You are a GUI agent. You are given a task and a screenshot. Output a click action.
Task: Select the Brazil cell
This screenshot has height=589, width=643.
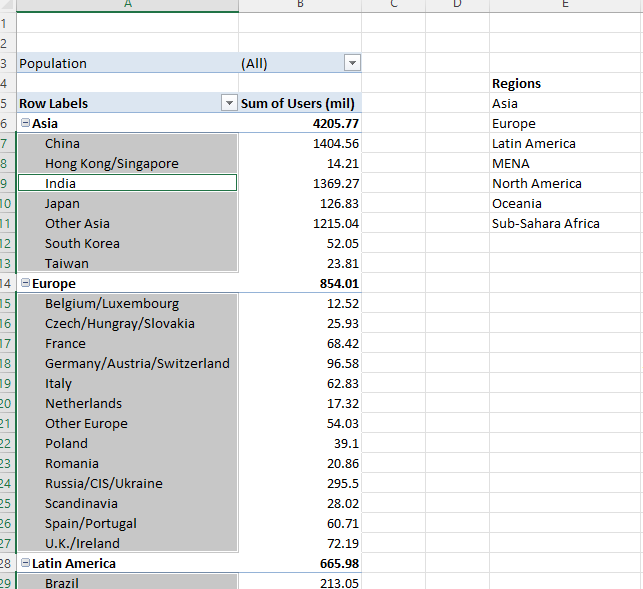[x=128, y=582]
